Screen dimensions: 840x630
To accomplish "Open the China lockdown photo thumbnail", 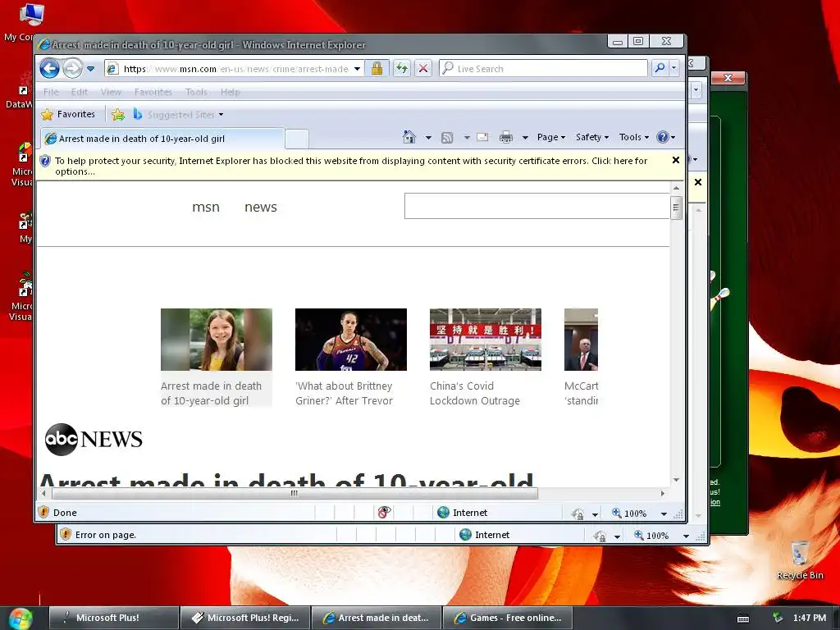I will click(486, 339).
